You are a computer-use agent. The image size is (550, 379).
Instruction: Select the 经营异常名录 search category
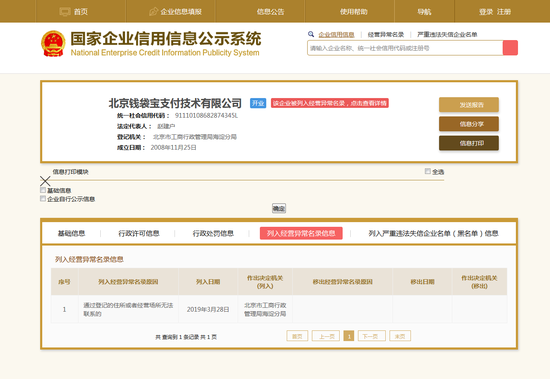coord(385,34)
